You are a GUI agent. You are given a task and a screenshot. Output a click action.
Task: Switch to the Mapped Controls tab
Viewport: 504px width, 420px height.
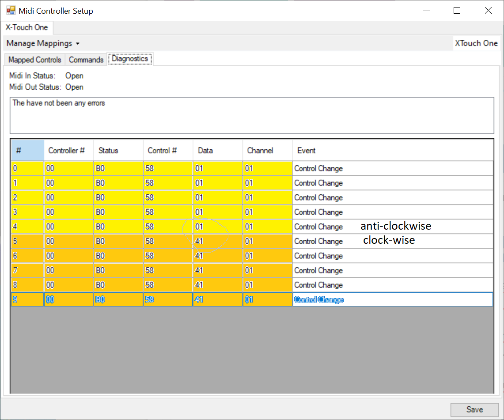[35, 60]
